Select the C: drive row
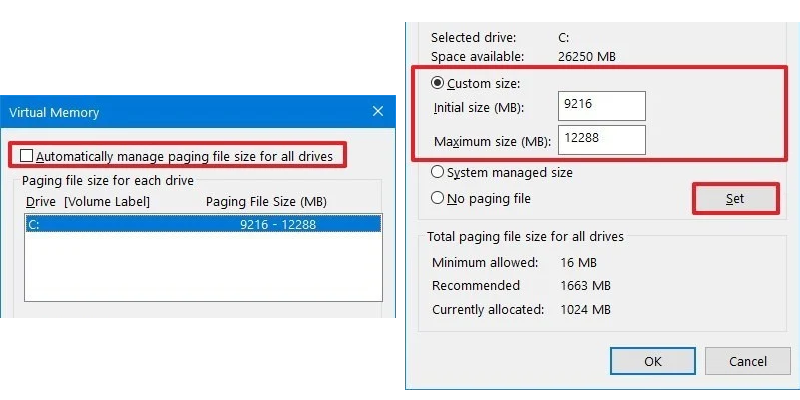 tap(203, 224)
